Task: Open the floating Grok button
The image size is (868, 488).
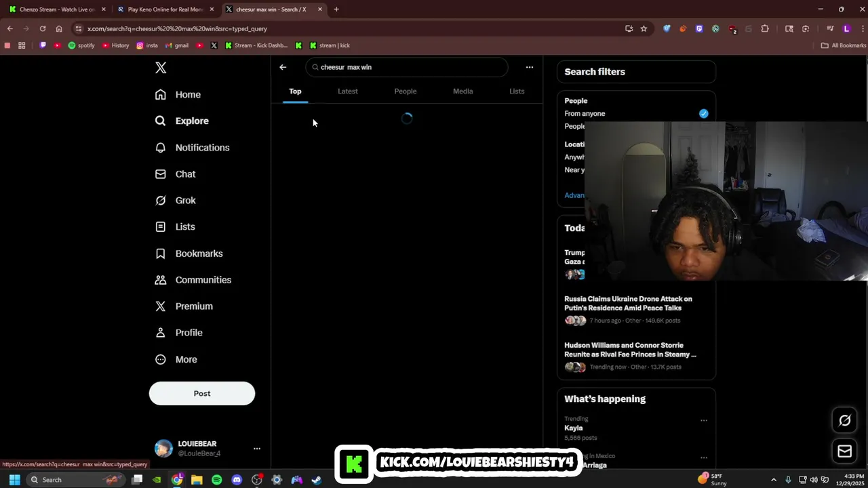Action: (845, 420)
